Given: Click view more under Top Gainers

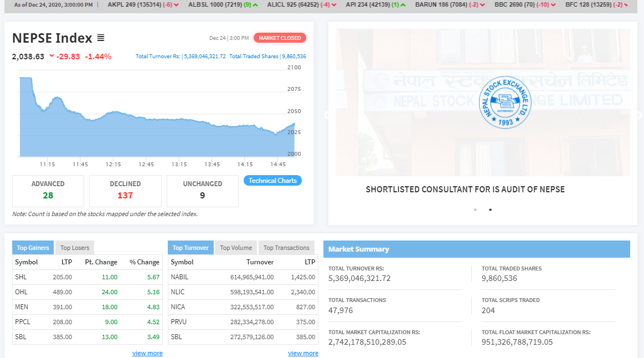Looking at the screenshot, I should click(147, 353).
